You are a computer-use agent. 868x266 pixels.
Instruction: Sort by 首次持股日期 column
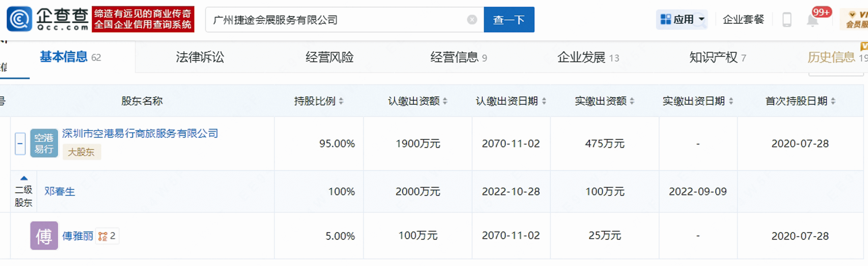[x=833, y=101]
